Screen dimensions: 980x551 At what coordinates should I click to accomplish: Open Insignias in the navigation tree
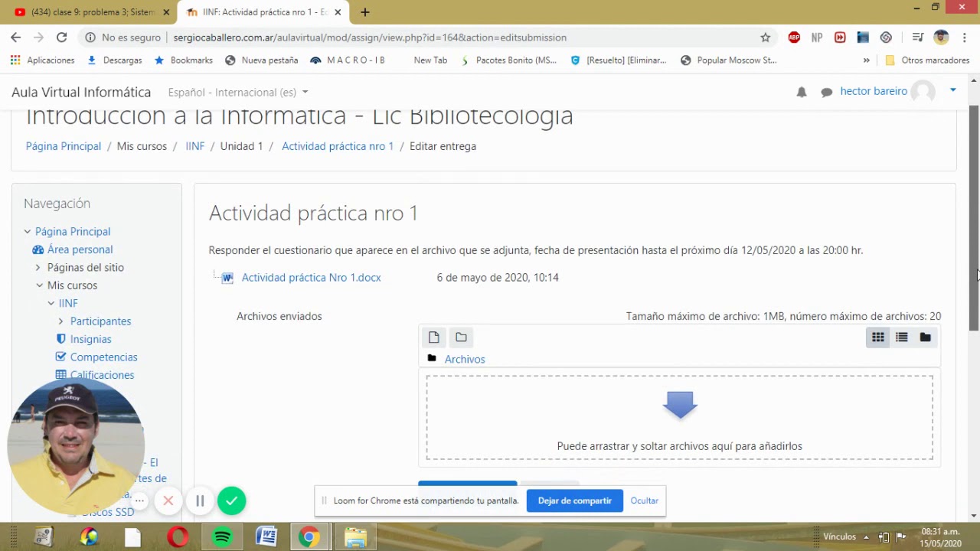[90, 339]
